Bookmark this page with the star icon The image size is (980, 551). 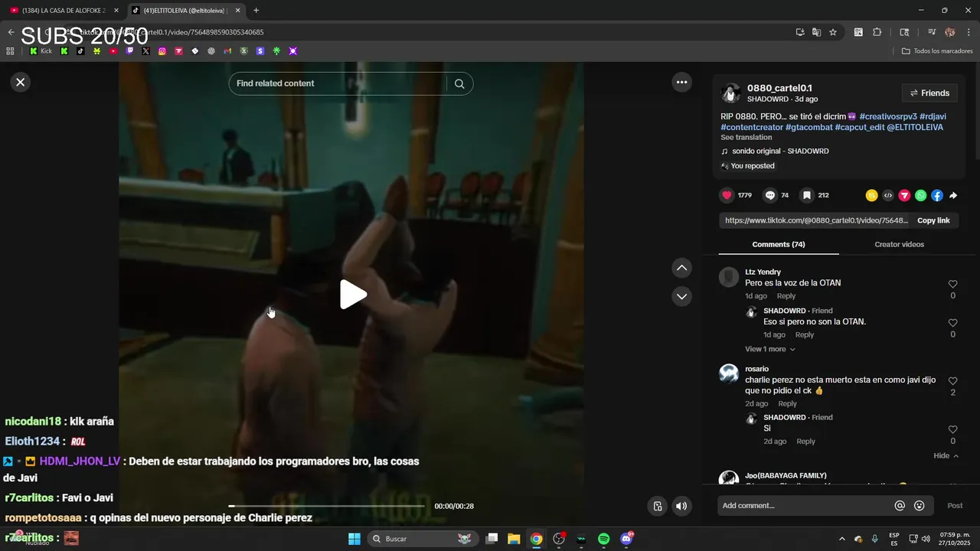(833, 32)
